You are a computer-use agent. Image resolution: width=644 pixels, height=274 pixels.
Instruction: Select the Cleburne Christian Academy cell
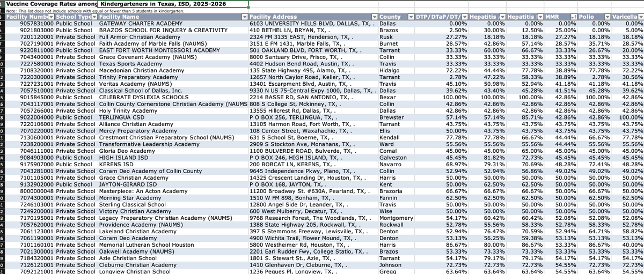tap(173, 264)
